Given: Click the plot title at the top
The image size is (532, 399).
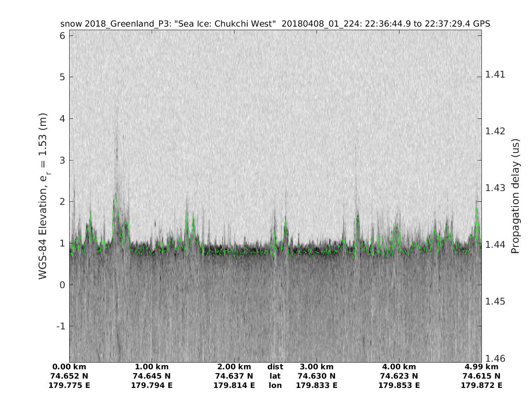Looking at the screenshot, I should coord(275,24).
